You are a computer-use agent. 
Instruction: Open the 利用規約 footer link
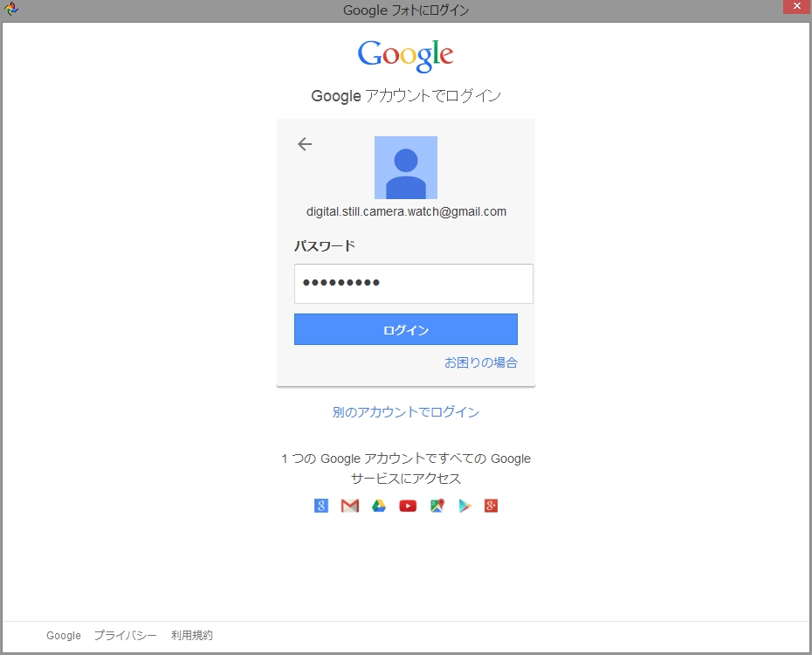click(191, 635)
